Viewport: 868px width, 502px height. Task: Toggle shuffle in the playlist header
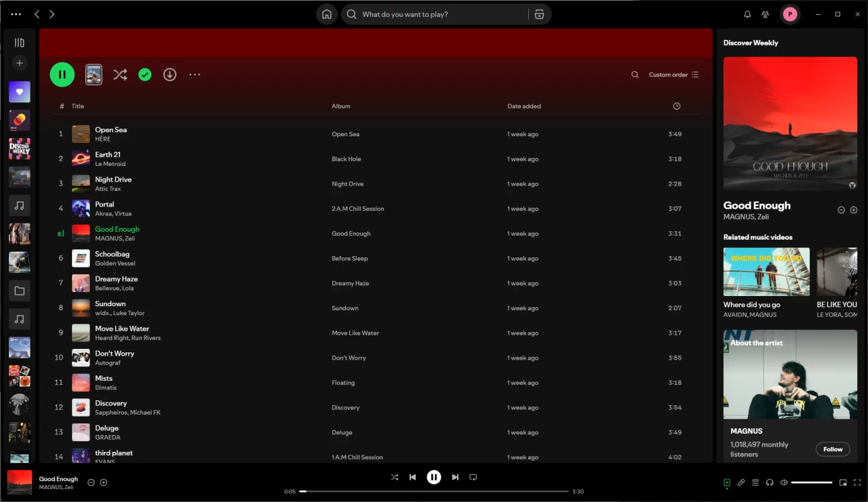[120, 75]
